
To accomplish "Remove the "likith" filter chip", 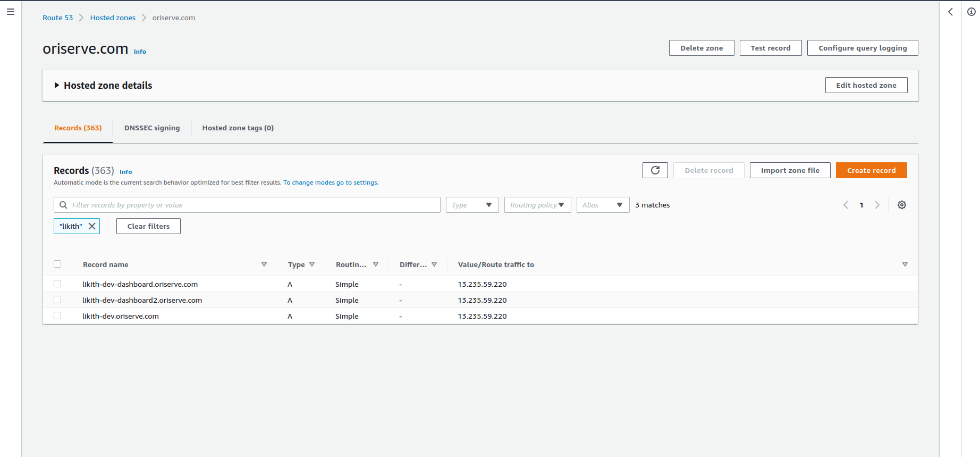I will click(x=92, y=226).
